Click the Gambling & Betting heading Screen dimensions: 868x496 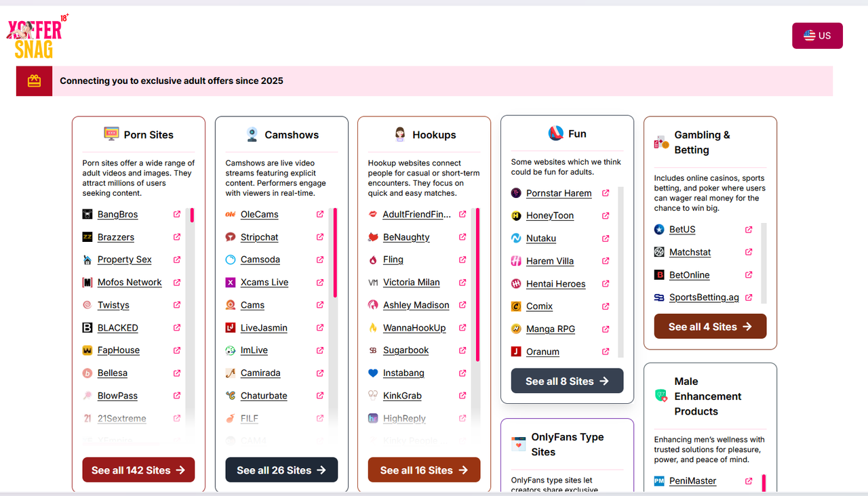click(x=703, y=142)
